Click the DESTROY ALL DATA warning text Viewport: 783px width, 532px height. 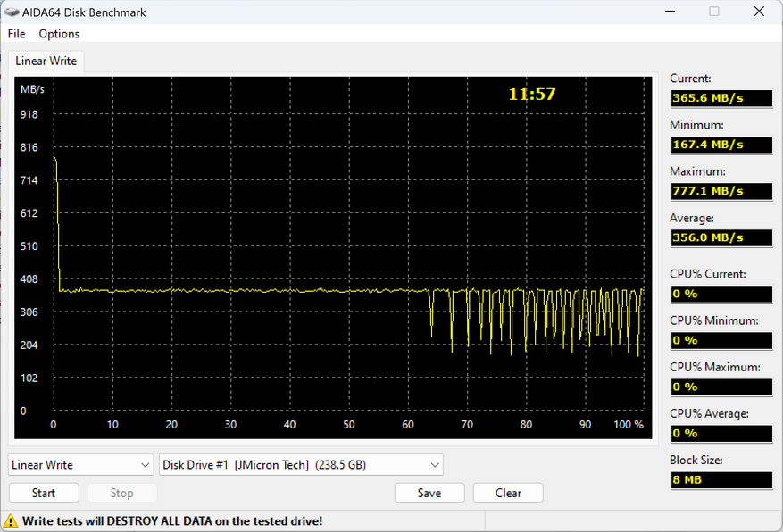pyautogui.click(x=172, y=521)
